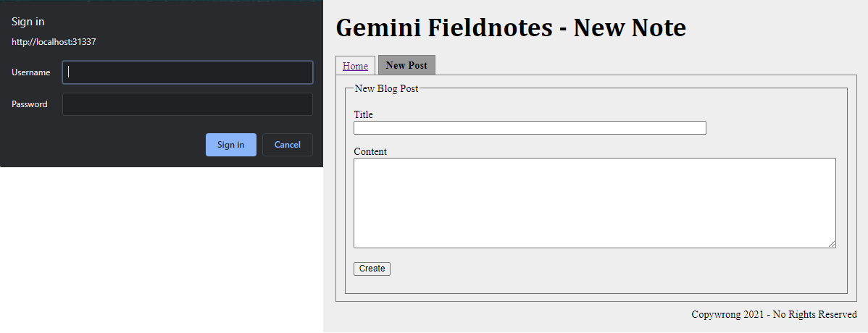868x333 pixels.
Task: Click the Sign in dialog title
Action: click(28, 22)
